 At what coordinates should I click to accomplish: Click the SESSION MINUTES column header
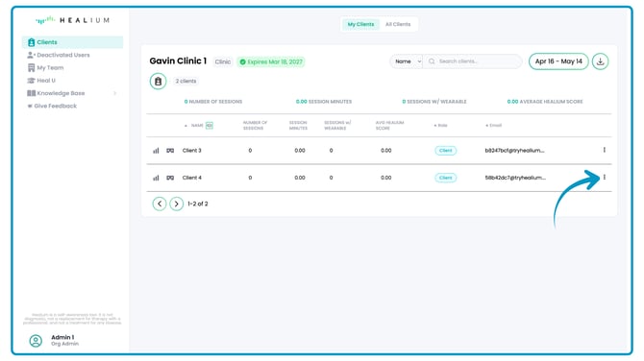[298, 126]
